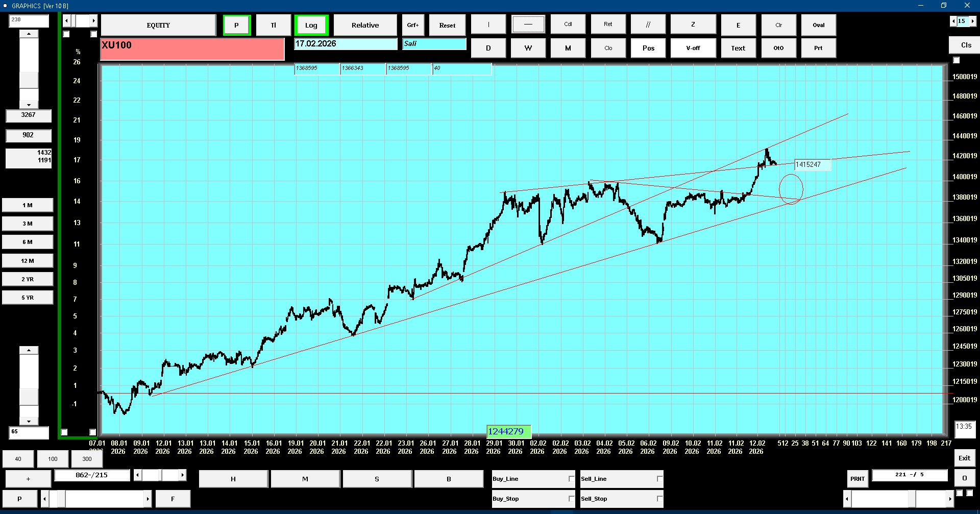The image size is (980, 514).
Task: Switch to weekly W timeframe
Action: pos(528,48)
